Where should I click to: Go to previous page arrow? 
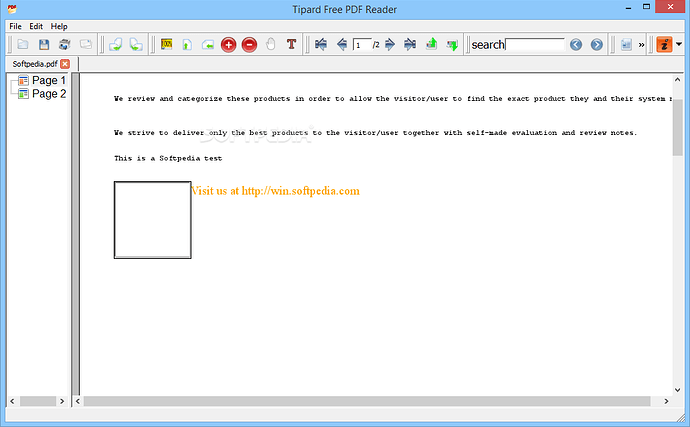pos(342,44)
